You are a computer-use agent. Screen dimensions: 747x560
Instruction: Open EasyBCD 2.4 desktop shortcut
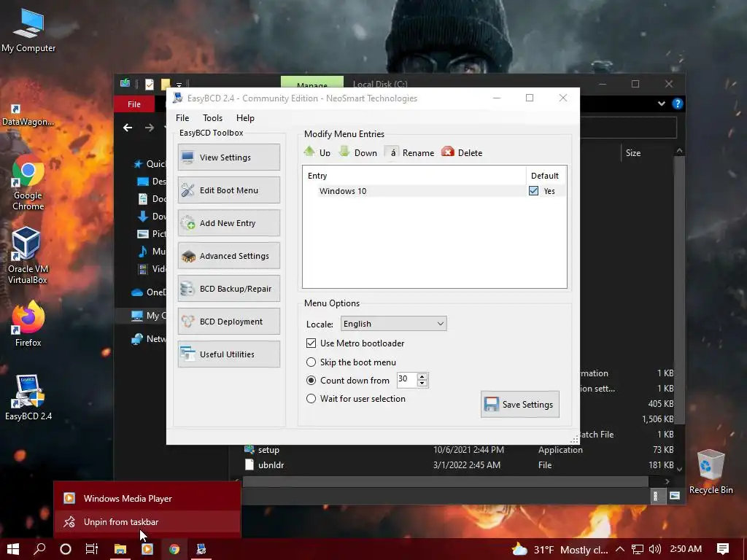coord(28,397)
